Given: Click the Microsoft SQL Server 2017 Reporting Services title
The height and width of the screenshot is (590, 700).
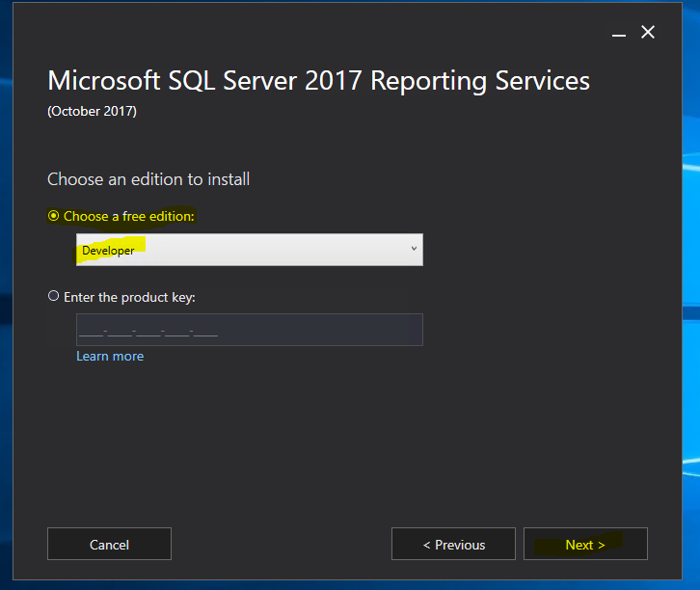Looking at the screenshot, I should point(319,81).
